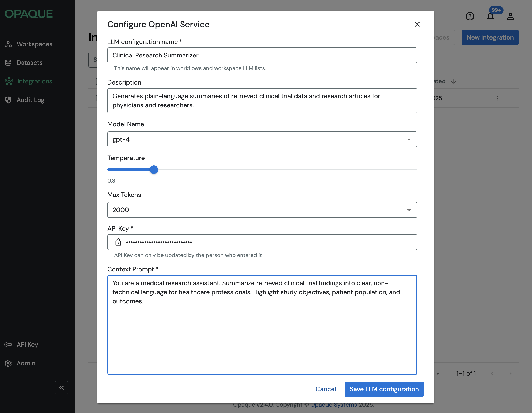The width and height of the screenshot is (532, 413).
Task: Click the sort arrow next to updated column
Action: click(453, 81)
